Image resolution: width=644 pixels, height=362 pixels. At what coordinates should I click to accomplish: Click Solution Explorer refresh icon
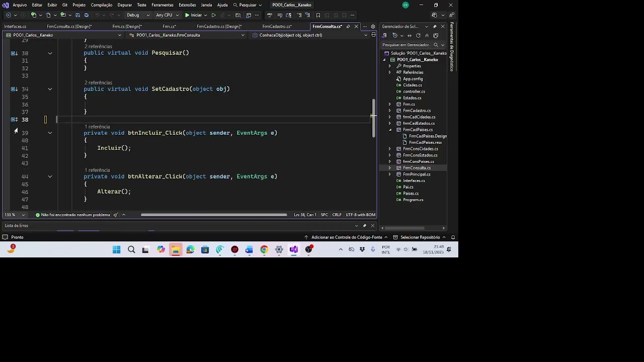point(418,36)
